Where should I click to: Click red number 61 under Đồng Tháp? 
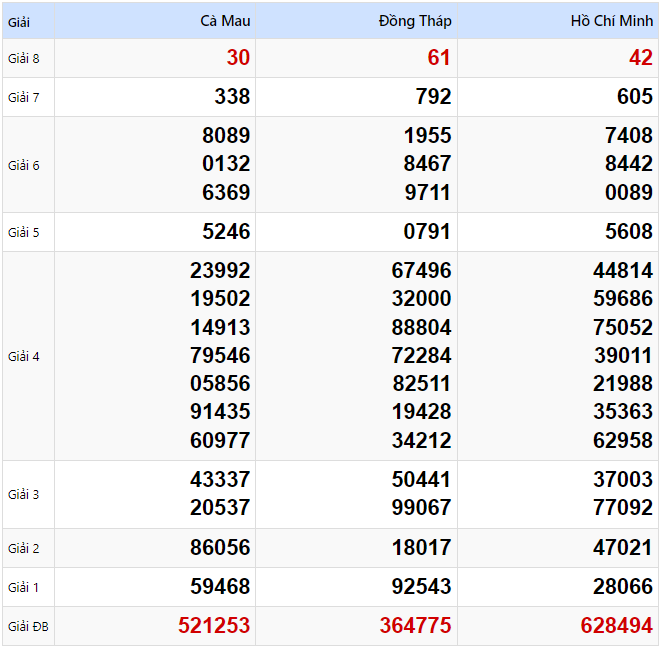(439, 58)
